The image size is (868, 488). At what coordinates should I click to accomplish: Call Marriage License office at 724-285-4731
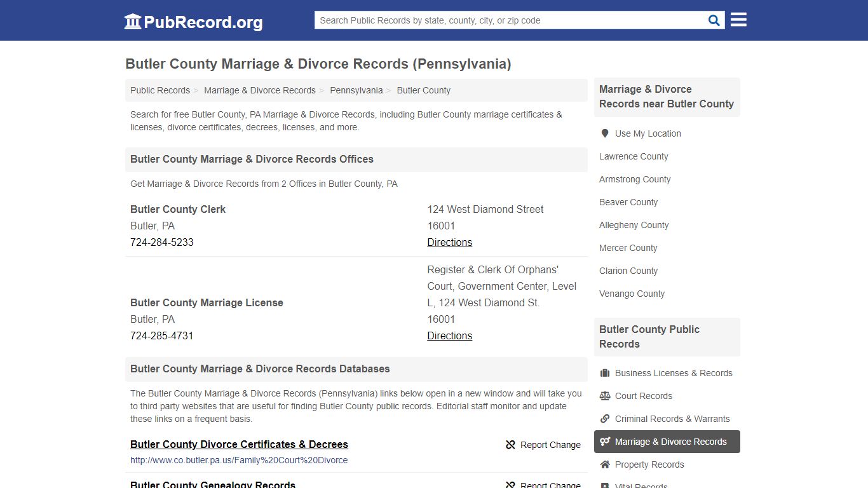pos(162,335)
